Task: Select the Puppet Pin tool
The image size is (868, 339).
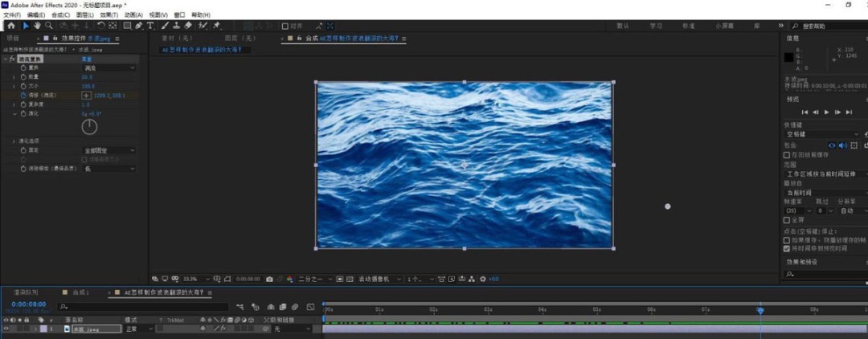Action: point(217,26)
